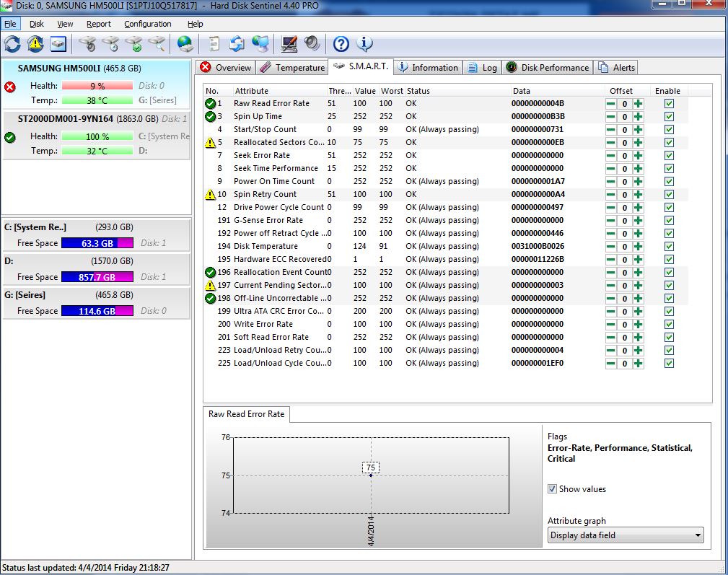Decrease offset for Ultra ATA CRC Error Count
Viewport: 728px width, 575px height.
pos(611,312)
